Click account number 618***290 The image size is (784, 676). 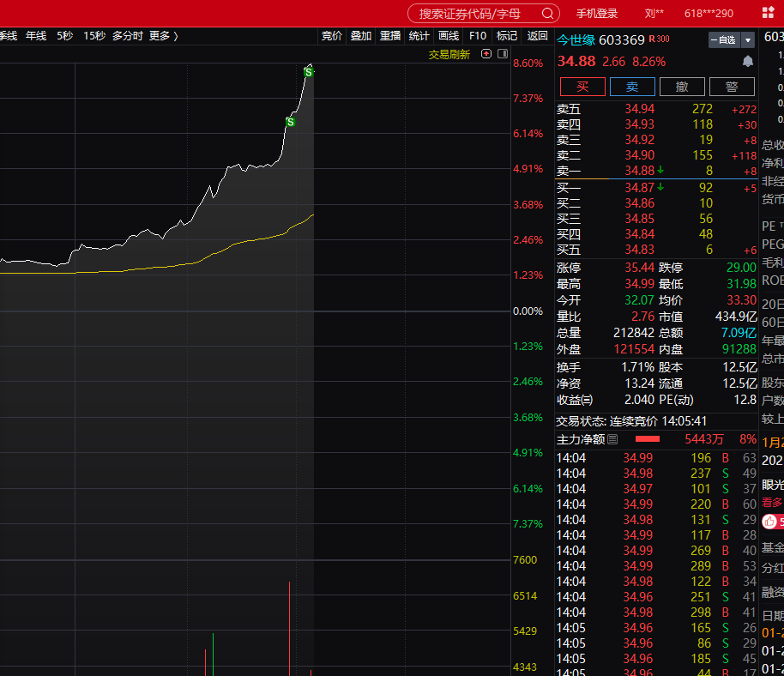(x=709, y=14)
